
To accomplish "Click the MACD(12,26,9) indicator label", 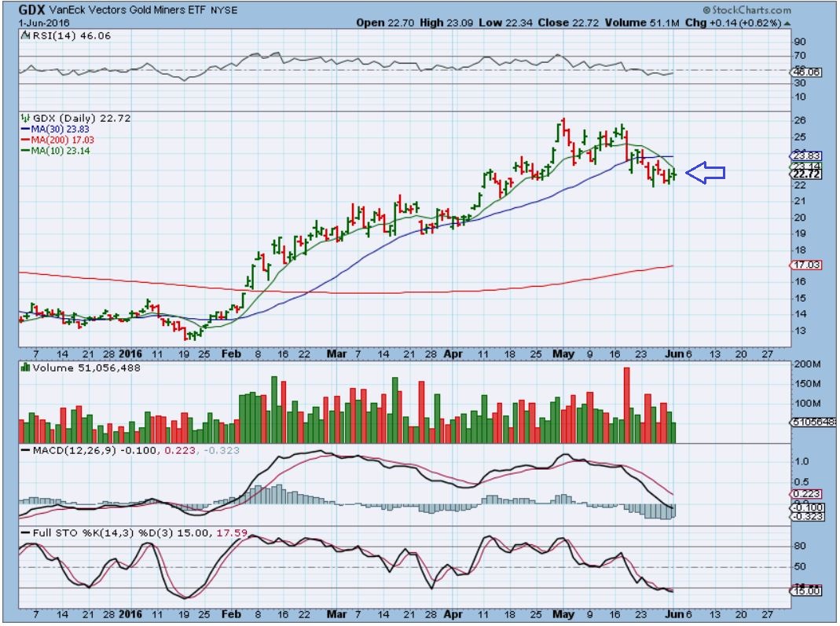I will click(x=74, y=450).
